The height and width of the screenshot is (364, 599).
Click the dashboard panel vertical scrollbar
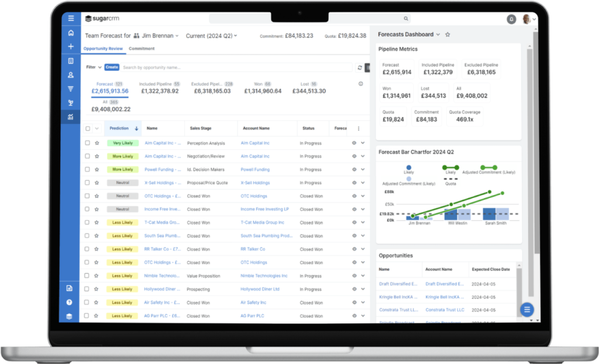tap(529, 172)
